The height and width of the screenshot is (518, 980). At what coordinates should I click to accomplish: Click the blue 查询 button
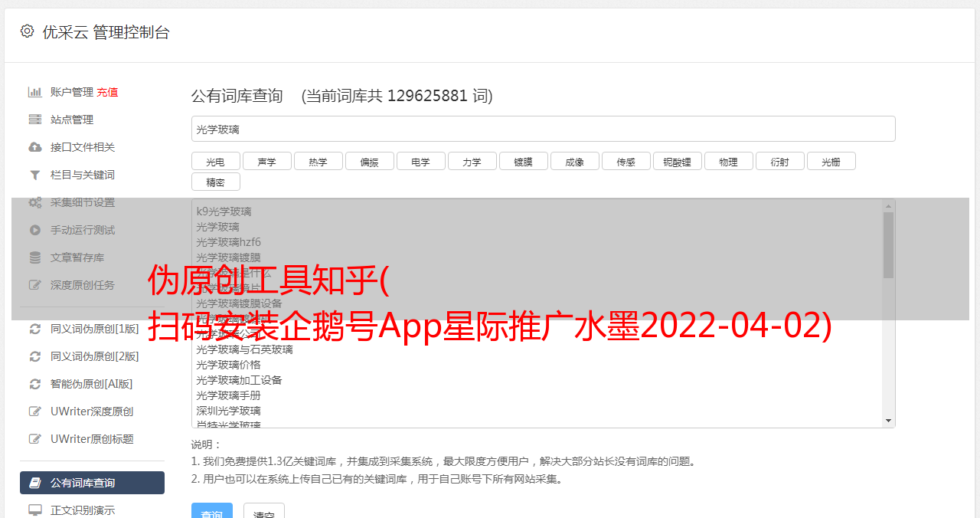(x=211, y=512)
